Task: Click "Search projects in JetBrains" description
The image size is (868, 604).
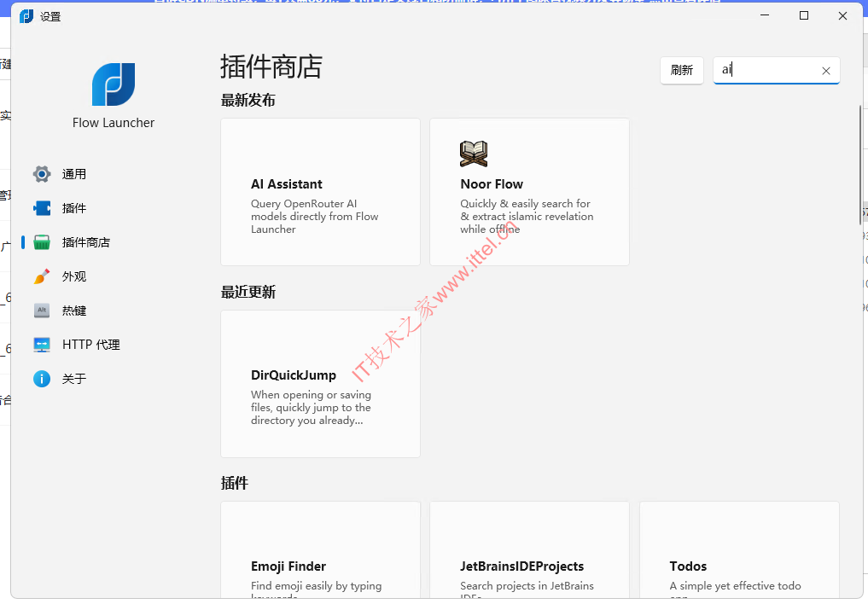Action: pos(527,586)
